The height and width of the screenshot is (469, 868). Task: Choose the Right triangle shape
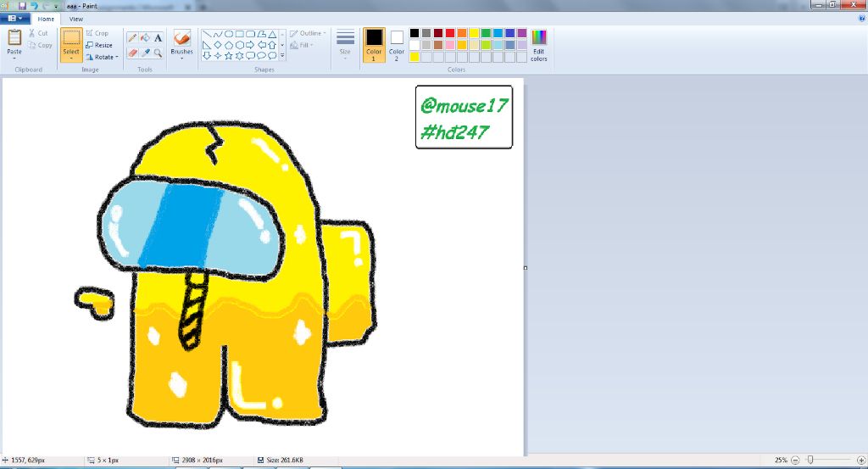click(207, 45)
